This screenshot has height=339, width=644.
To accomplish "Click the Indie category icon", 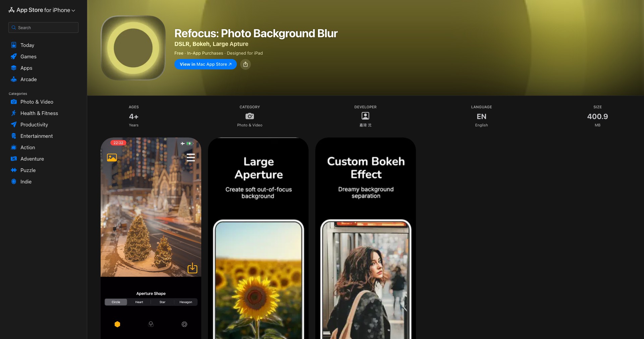I will tap(14, 181).
